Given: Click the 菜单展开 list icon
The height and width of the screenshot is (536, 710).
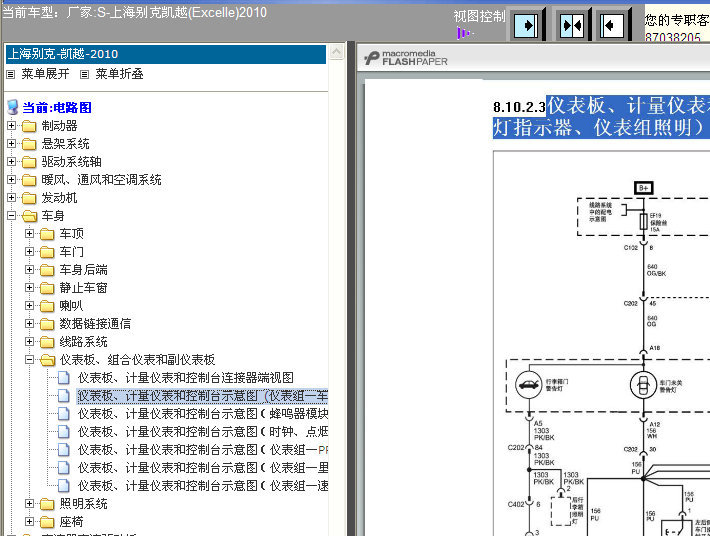Looking at the screenshot, I should 10,74.
